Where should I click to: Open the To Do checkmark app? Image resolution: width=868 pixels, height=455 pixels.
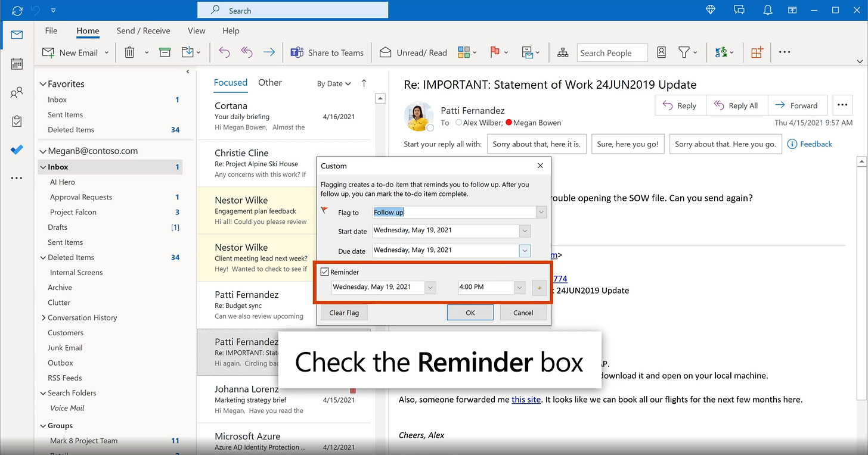[x=17, y=149]
